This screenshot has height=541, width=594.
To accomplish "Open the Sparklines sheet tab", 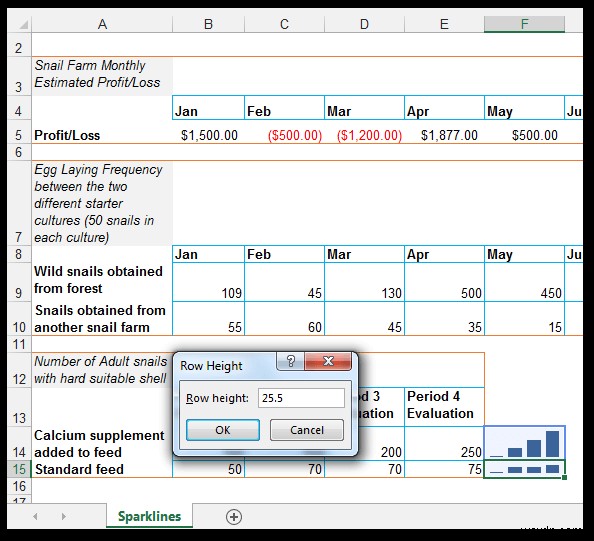I will click(149, 516).
